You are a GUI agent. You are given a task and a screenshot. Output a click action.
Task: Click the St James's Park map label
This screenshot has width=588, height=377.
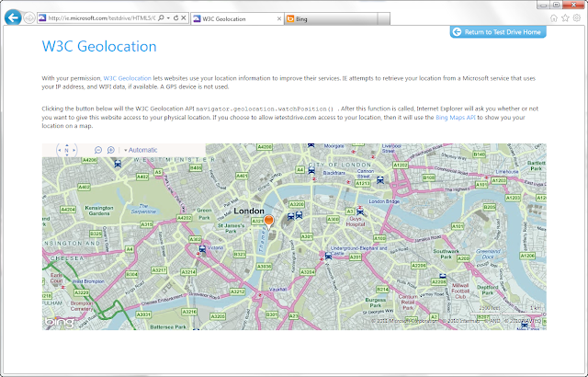coord(231,228)
